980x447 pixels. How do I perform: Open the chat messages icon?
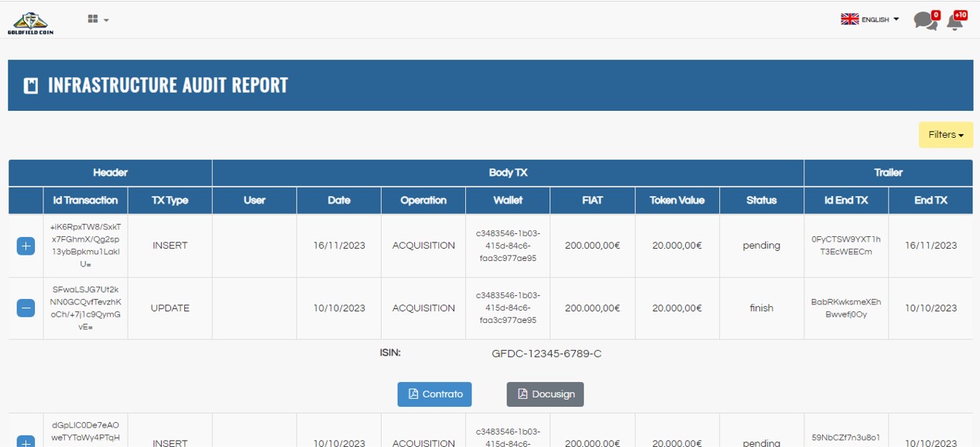tap(924, 21)
